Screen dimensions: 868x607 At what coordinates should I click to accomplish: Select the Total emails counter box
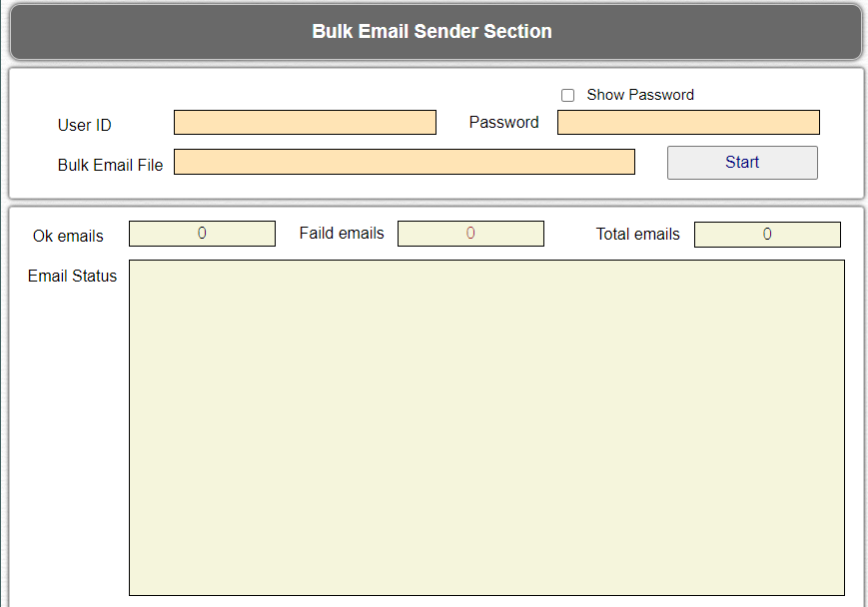coord(767,235)
